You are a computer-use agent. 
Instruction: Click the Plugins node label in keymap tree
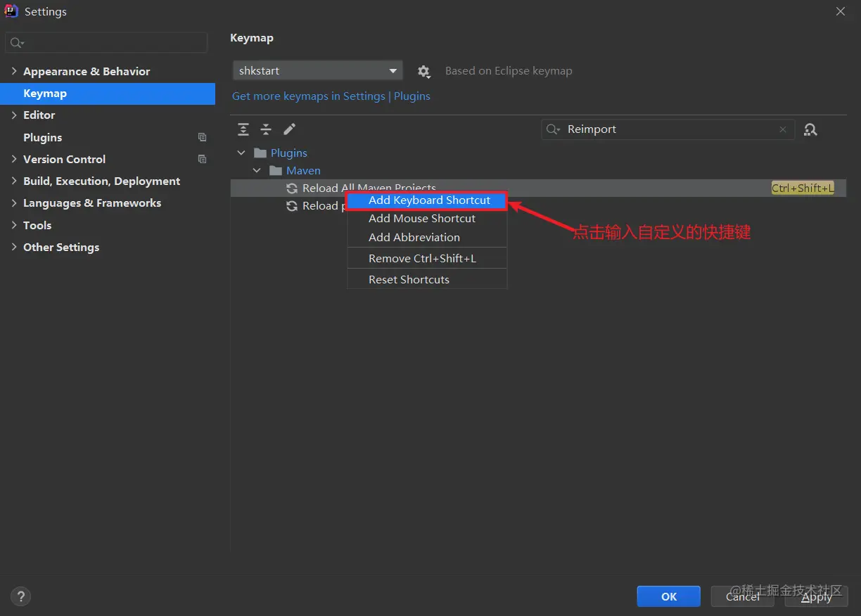click(x=289, y=153)
